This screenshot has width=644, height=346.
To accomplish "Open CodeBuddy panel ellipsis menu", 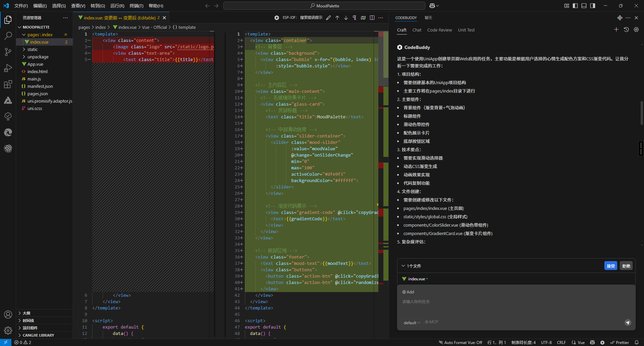I will point(628,18).
